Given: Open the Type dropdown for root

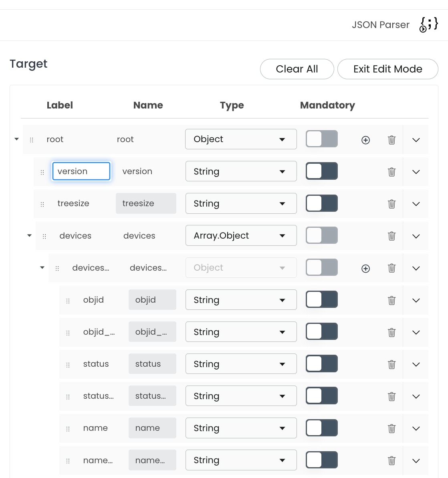Looking at the screenshot, I should [241, 139].
